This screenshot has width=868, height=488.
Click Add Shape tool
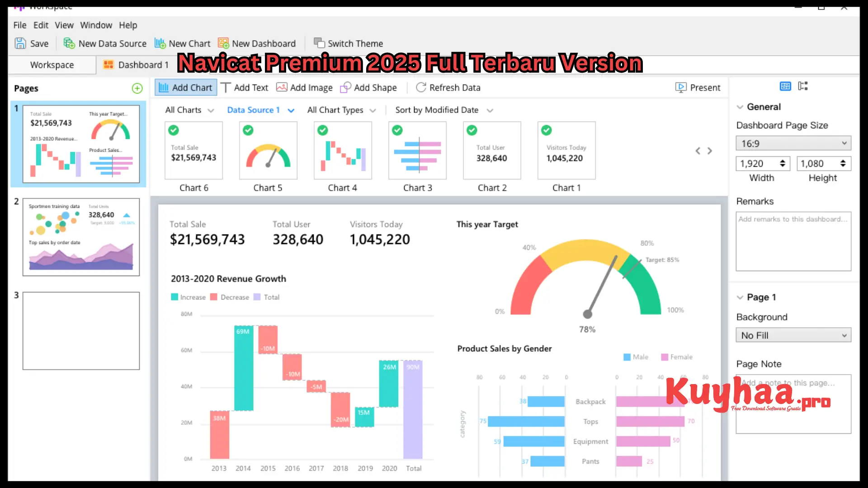368,88
